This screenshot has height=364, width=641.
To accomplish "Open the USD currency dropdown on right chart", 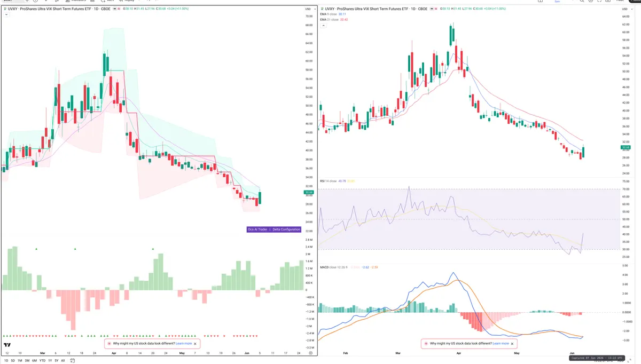I will tap(627, 9).
